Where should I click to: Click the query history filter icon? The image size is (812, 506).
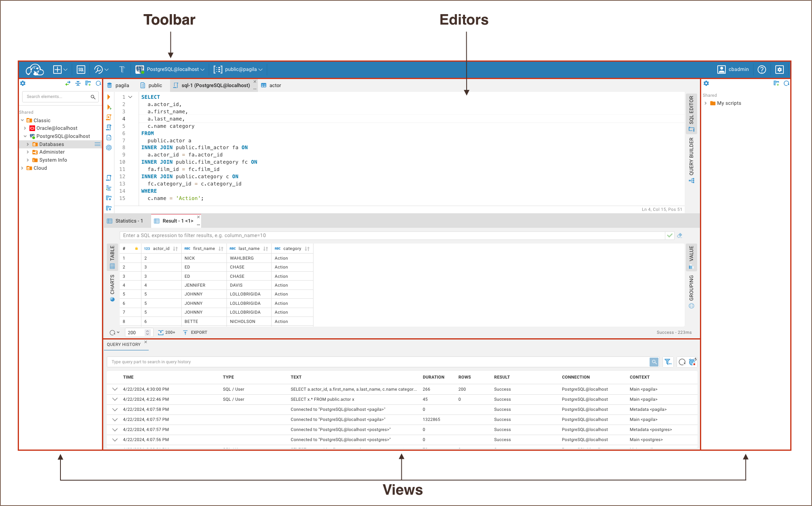(668, 362)
